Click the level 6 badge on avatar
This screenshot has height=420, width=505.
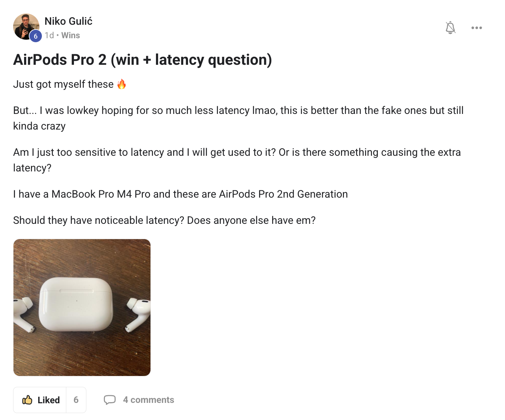point(35,36)
